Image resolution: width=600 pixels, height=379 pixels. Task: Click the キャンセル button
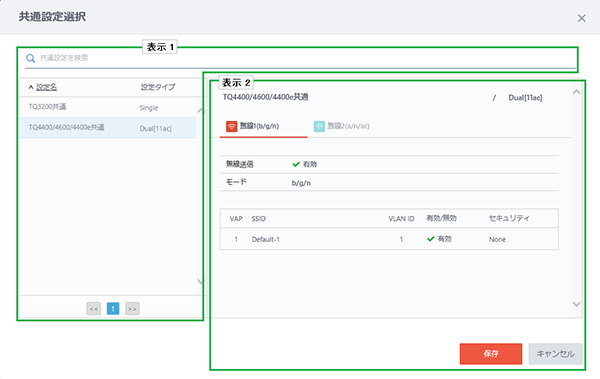[555, 354]
